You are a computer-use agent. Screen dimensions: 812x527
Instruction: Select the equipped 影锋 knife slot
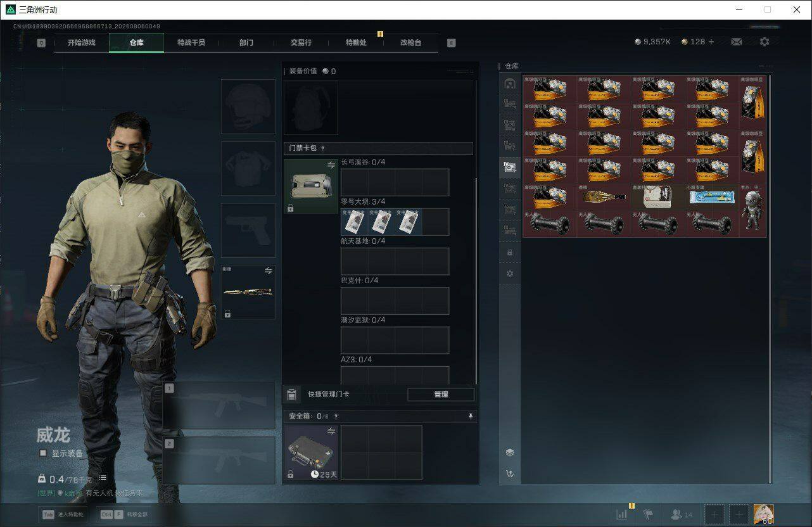coord(248,292)
